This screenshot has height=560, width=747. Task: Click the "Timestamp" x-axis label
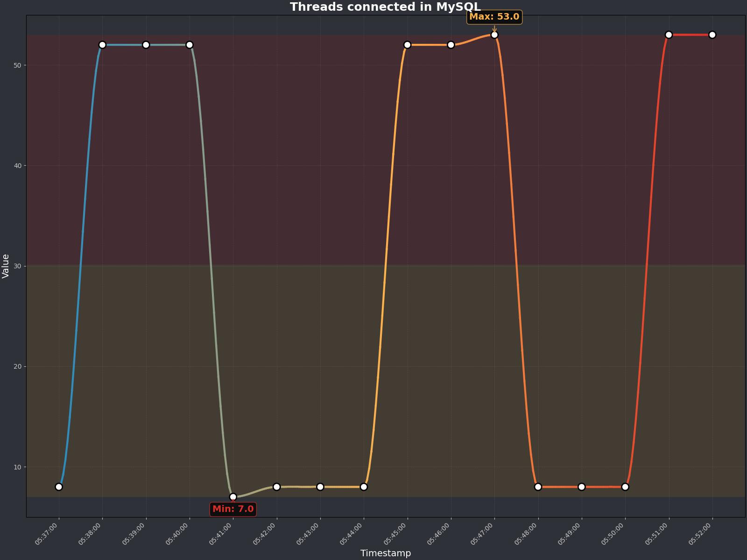click(x=386, y=553)
